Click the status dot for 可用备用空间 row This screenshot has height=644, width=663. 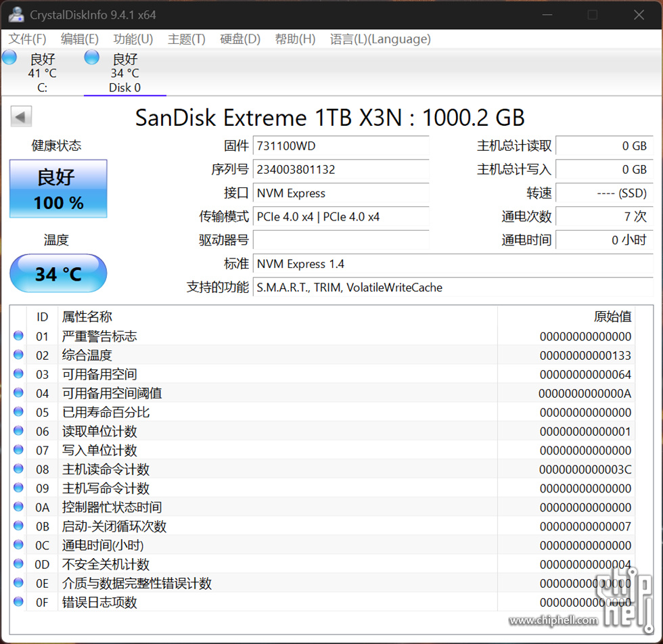(x=18, y=373)
